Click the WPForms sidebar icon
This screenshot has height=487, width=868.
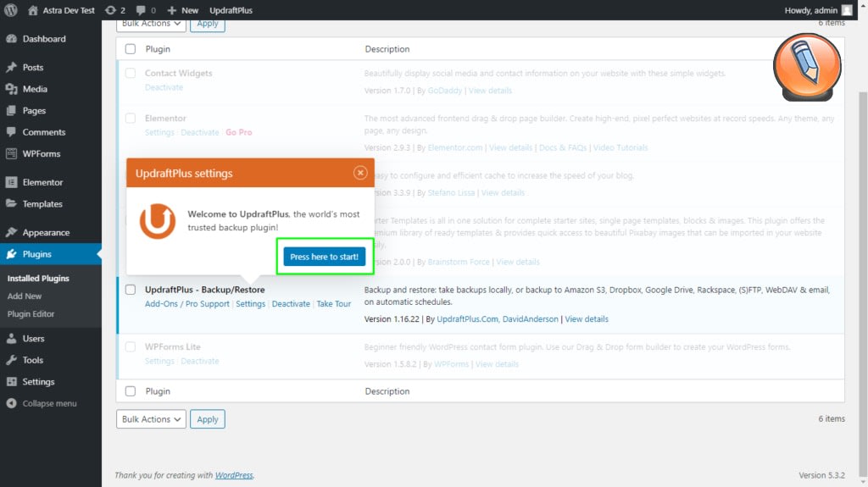pos(11,153)
